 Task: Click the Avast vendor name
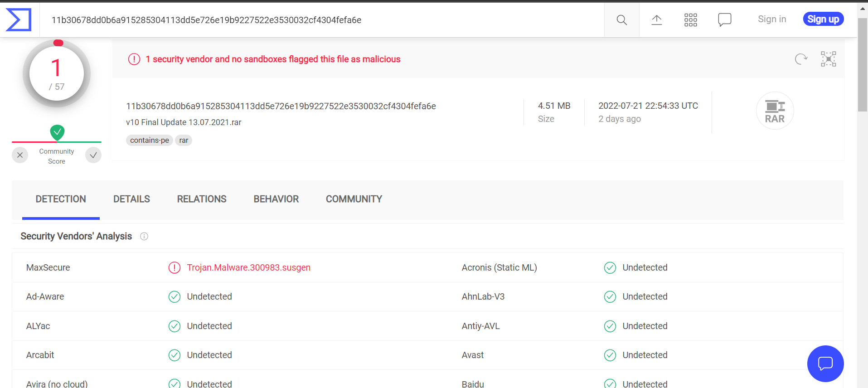[x=473, y=355]
